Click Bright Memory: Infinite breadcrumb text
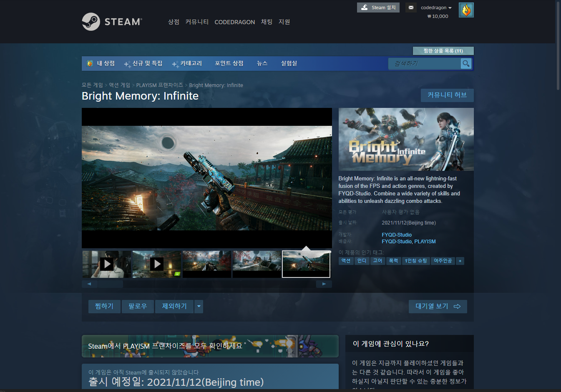This screenshot has height=392, width=561. pos(216,85)
